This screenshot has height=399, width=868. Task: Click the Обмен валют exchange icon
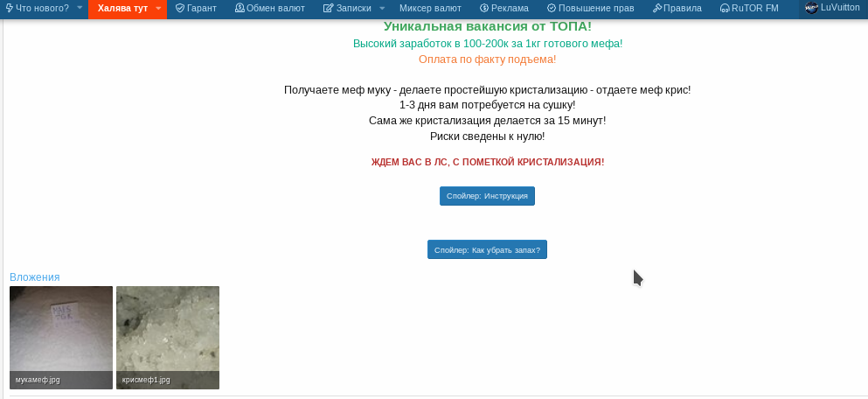point(240,9)
